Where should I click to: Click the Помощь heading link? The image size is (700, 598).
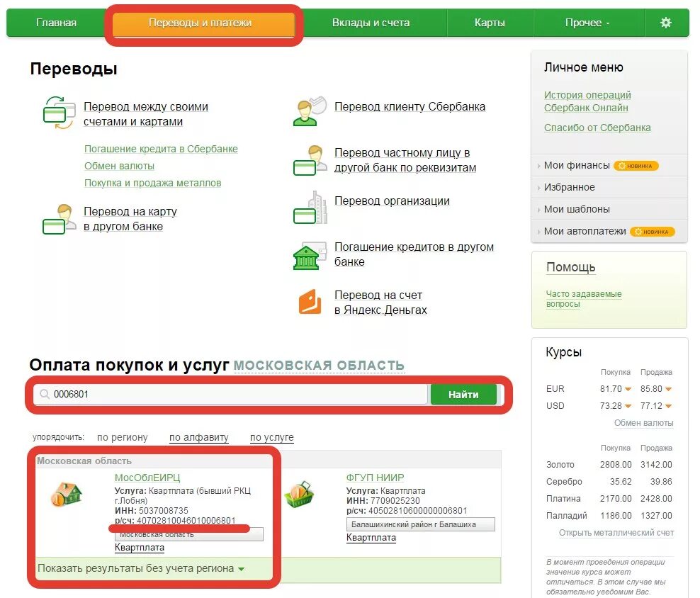tap(570, 268)
